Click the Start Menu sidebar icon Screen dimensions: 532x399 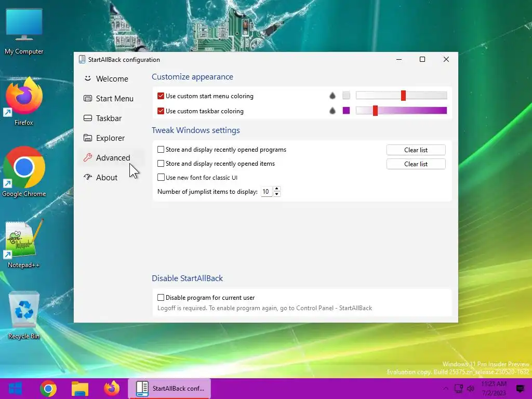(87, 98)
